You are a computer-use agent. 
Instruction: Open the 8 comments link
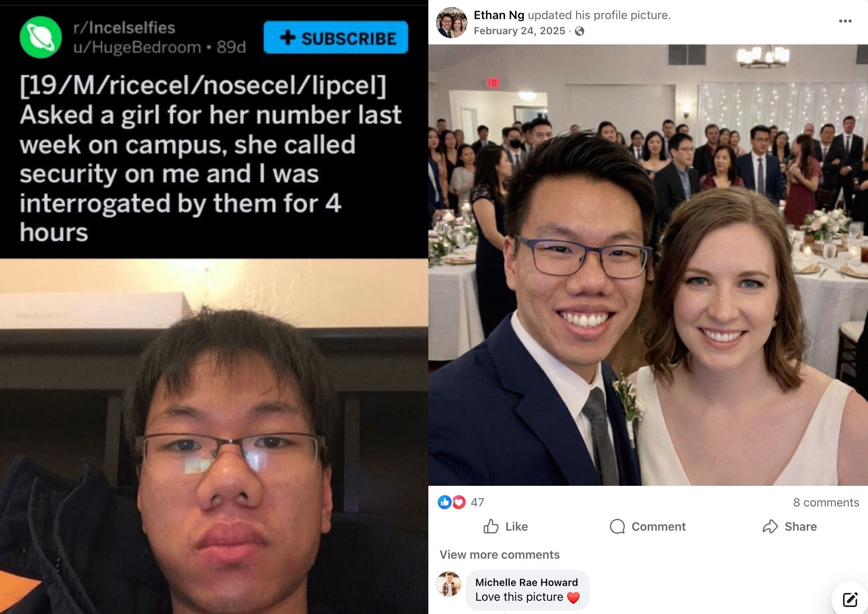tap(826, 503)
